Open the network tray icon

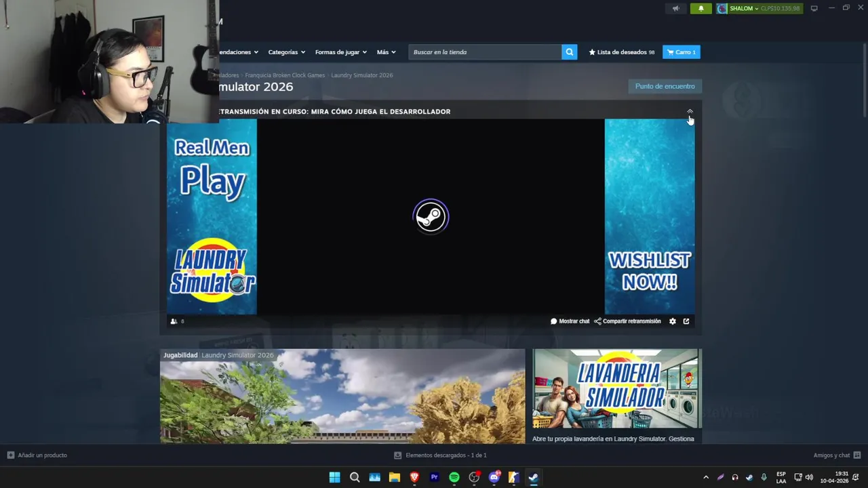click(798, 477)
